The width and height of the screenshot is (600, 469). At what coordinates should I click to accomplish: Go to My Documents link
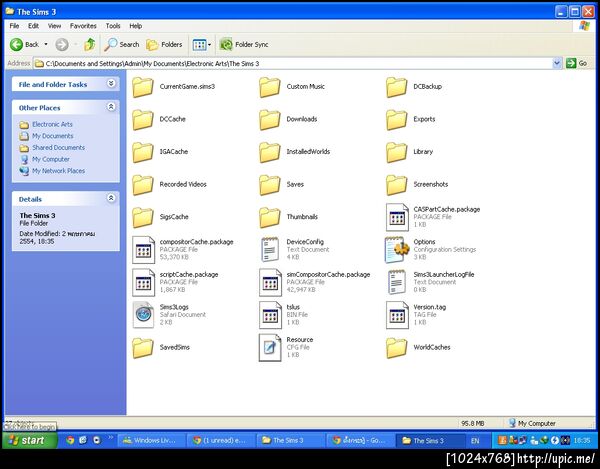point(52,136)
